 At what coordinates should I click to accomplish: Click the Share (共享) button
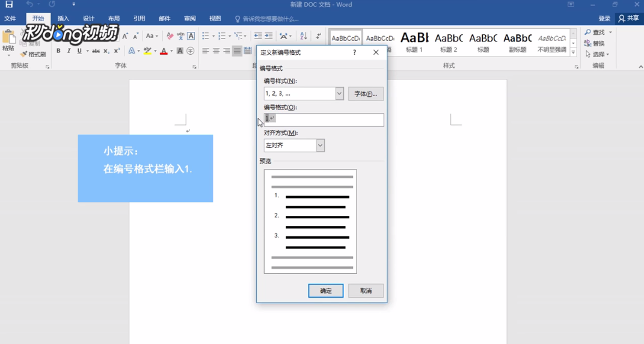pos(629,19)
